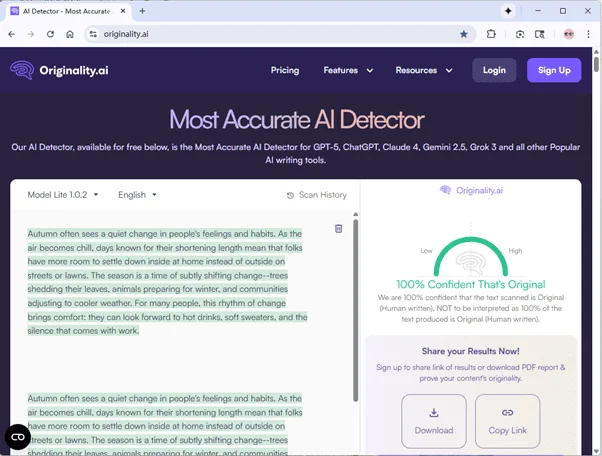The width and height of the screenshot is (602, 456).
Task: Click the 'High' gauge label
Action: click(x=515, y=251)
